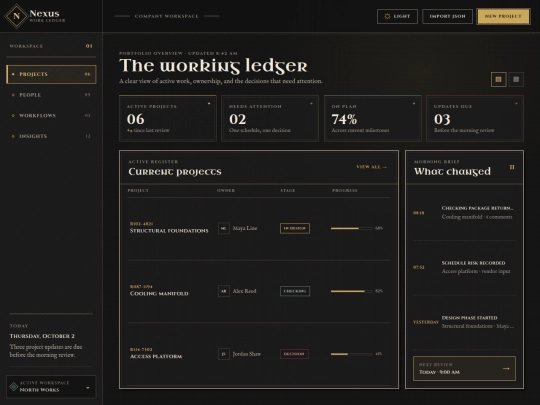540x405 pixels.
Task: Open the Active Projects stat card
Action: pos(168,118)
